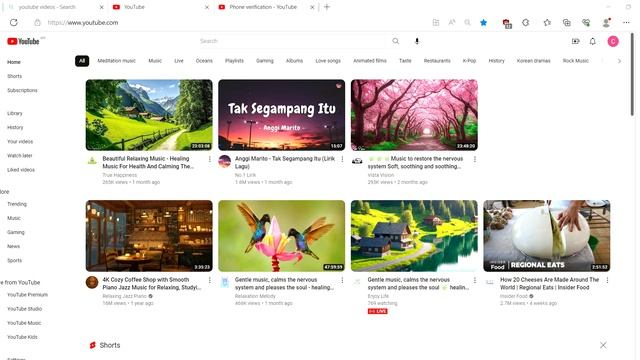Reload the page with the refresh icon
Viewport: 640px width, 360px height.
(14, 22)
